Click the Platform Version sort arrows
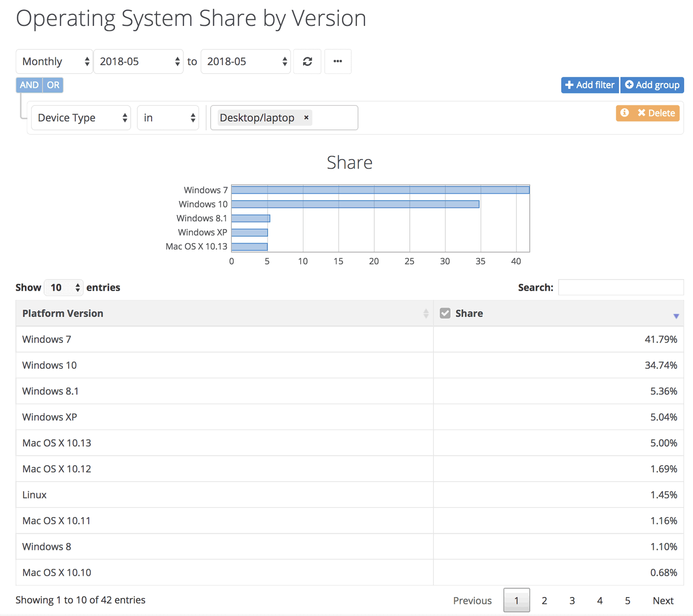The height and width of the screenshot is (616, 693). tap(426, 314)
